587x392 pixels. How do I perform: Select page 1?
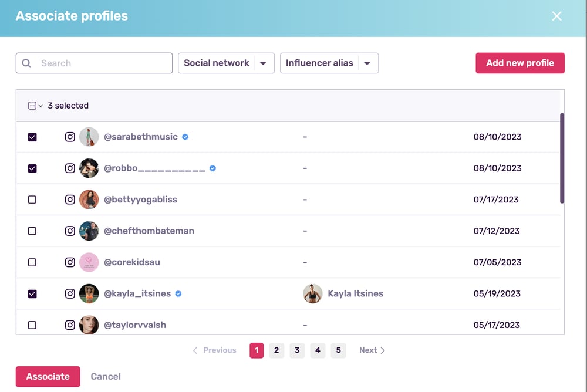(x=257, y=350)
